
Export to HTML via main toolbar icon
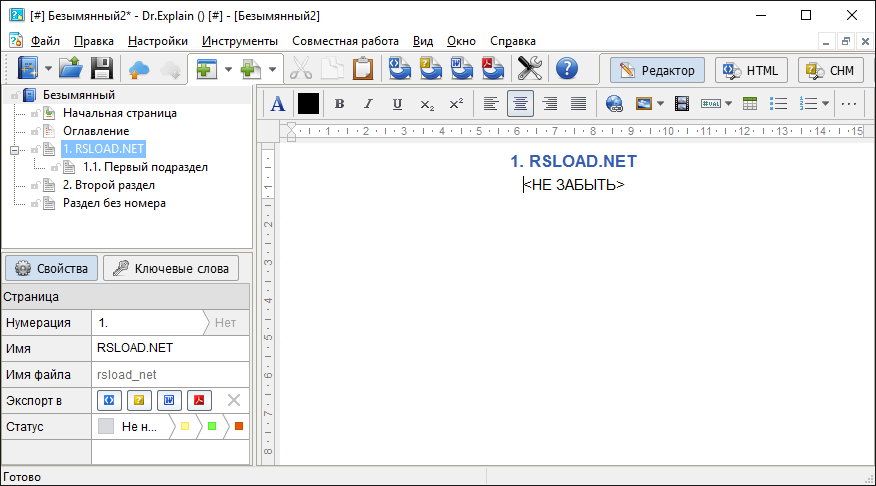pos(399,69)
